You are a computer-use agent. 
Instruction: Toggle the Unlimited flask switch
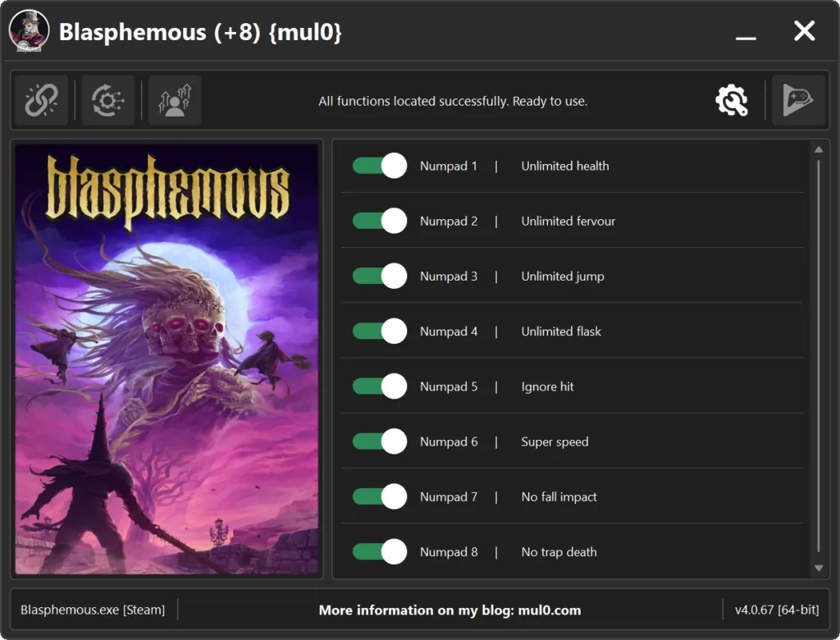379,331
